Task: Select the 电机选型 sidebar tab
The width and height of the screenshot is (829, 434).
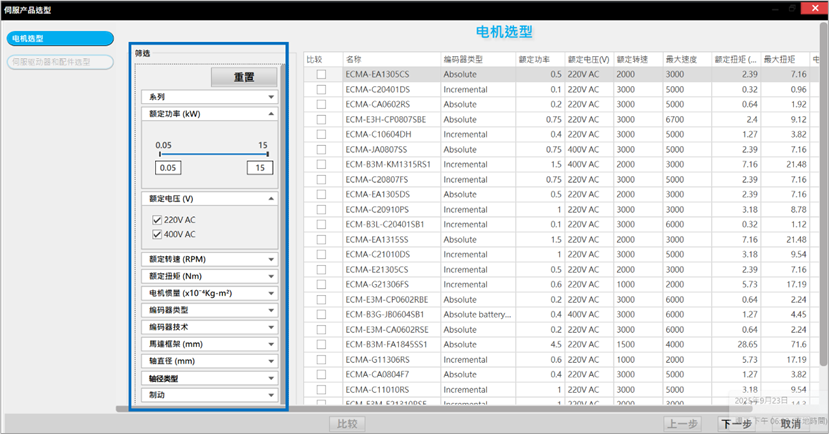Action: pyautogui.click(x=56, y=38)
